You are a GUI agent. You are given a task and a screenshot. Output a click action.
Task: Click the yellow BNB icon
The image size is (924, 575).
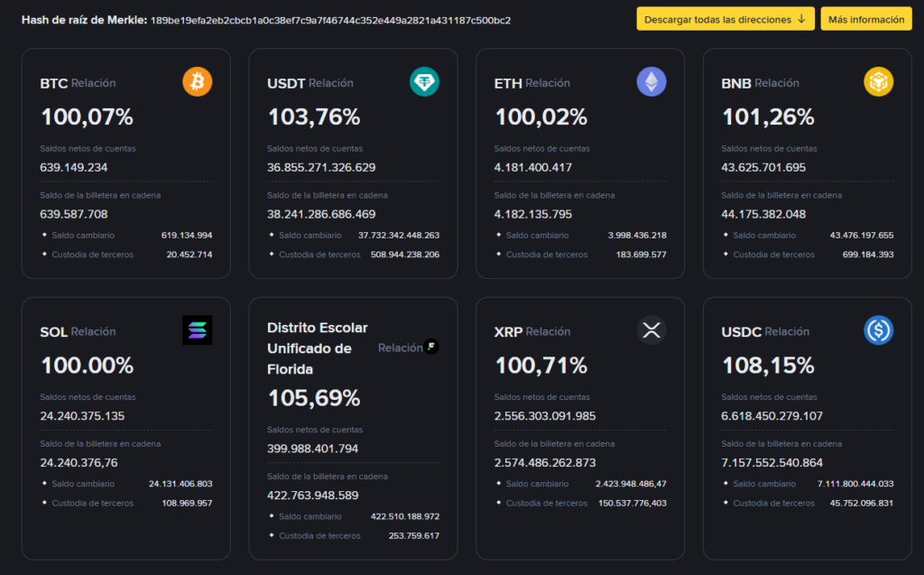pyautogui.click(x=878, y=81)
